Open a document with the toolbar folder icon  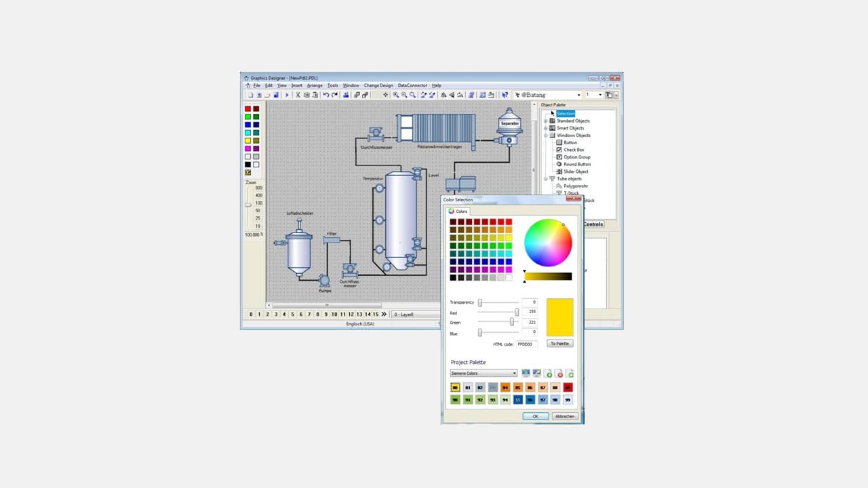(x=267, y=95)
